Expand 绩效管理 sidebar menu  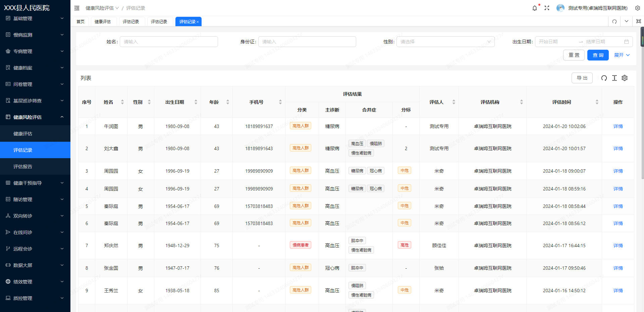tap(35, 282)
